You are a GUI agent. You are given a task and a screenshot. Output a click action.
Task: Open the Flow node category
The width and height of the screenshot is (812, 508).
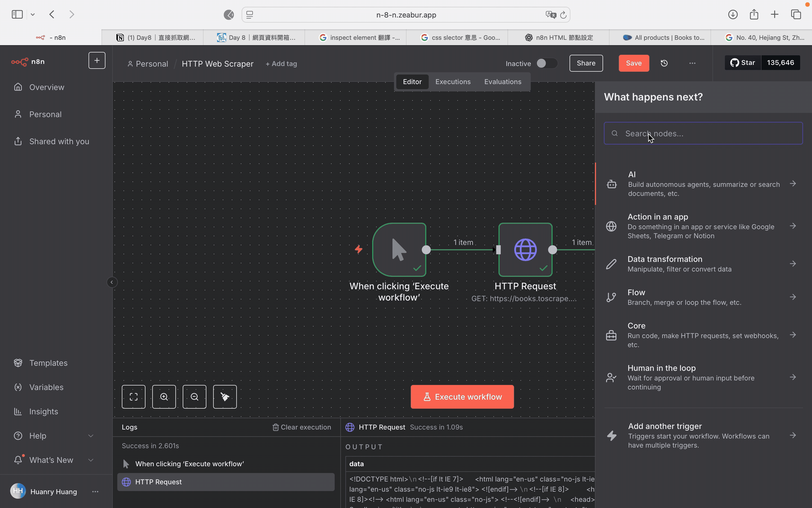tap(703, 297)
